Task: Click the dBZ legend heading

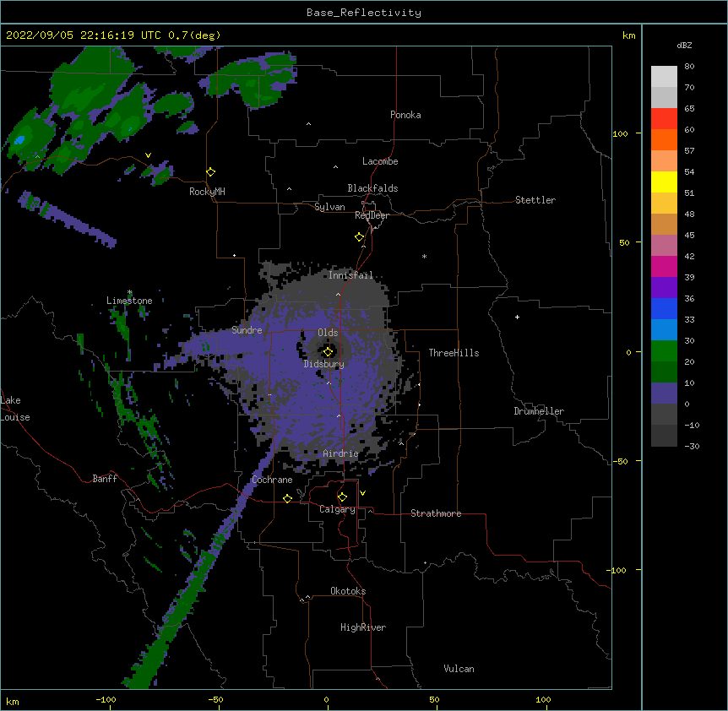Action: click(x=684, y=45)
